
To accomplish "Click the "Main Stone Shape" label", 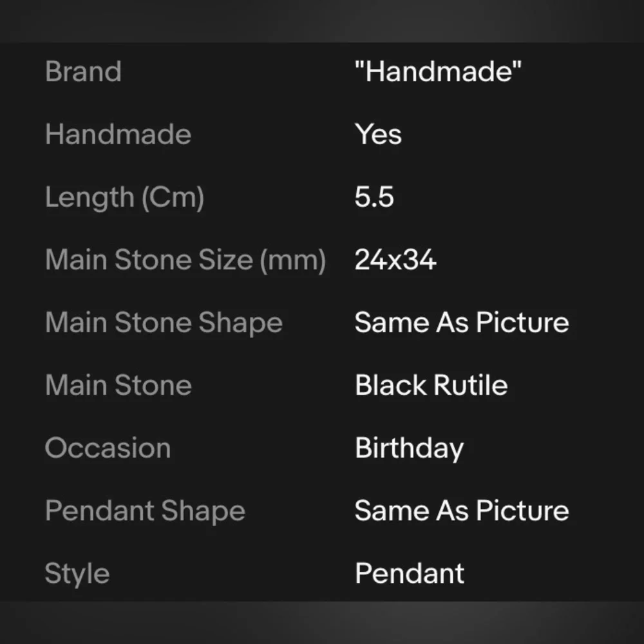I will click(164, 323).
